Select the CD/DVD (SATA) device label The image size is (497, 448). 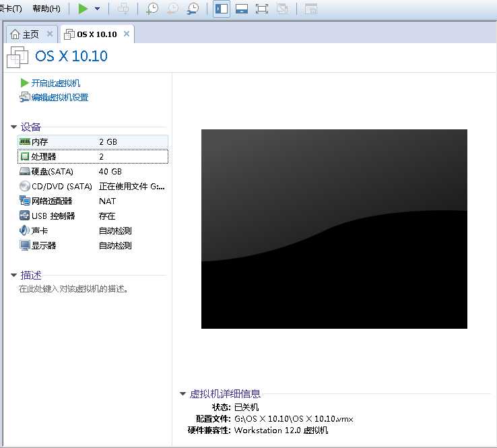point(62,186)
